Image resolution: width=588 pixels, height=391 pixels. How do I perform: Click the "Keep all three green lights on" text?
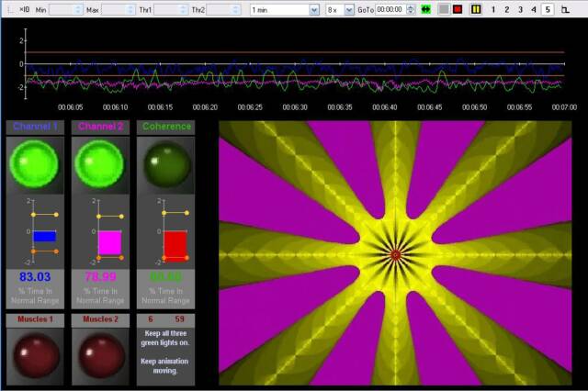165,338
